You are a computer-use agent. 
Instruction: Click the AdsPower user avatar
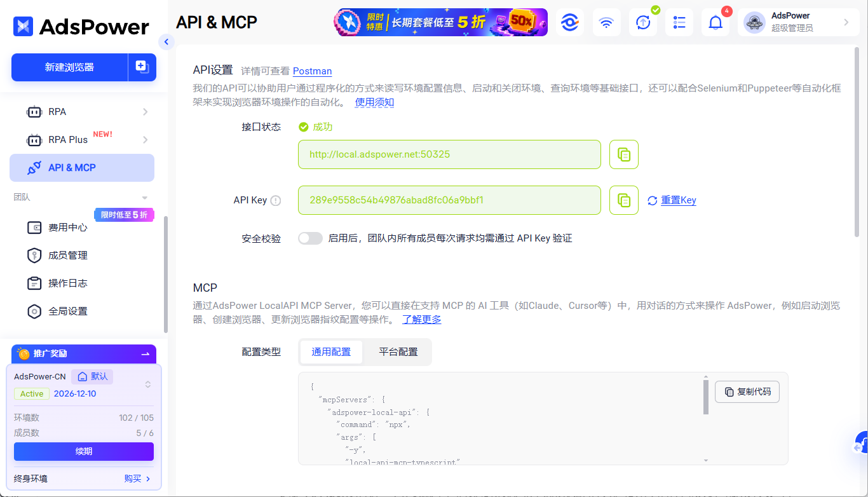(754, 23)
